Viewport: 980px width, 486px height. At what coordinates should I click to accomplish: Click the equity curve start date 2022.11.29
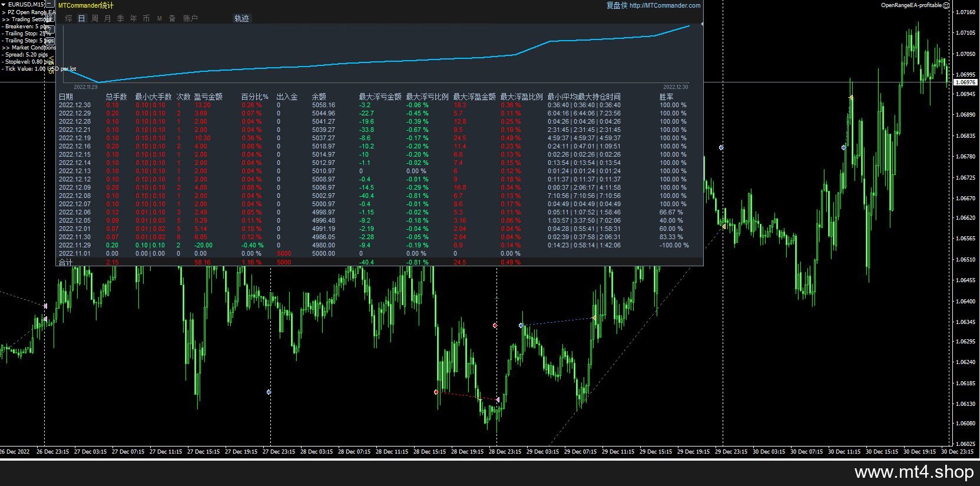click(x=85, y=87)
